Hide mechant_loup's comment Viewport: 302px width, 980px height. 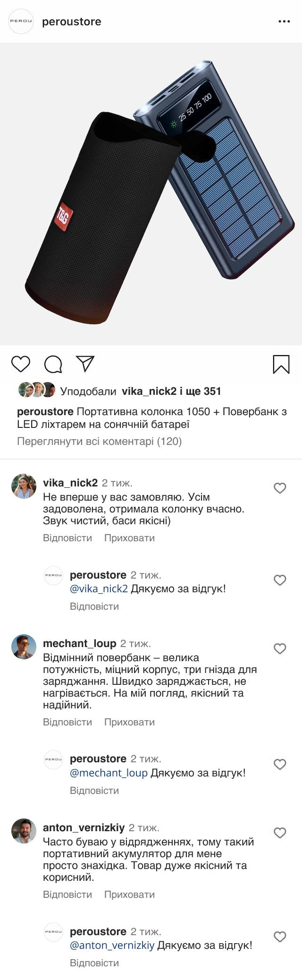[129, 722]
